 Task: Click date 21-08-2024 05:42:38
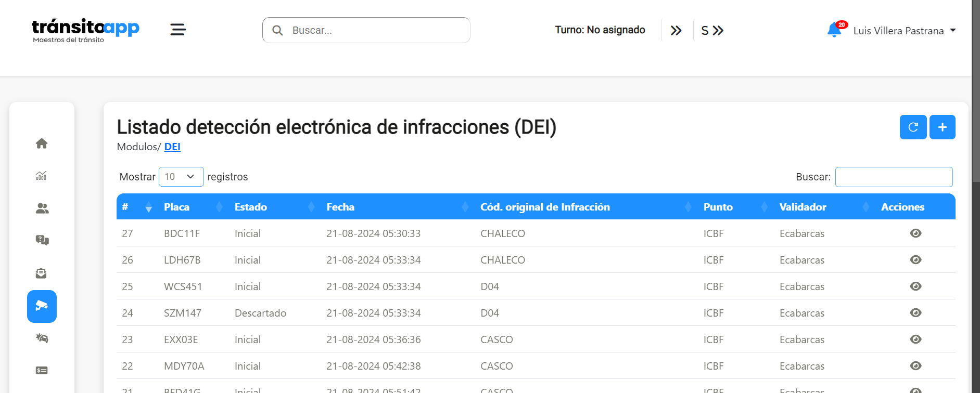(373, 366)
